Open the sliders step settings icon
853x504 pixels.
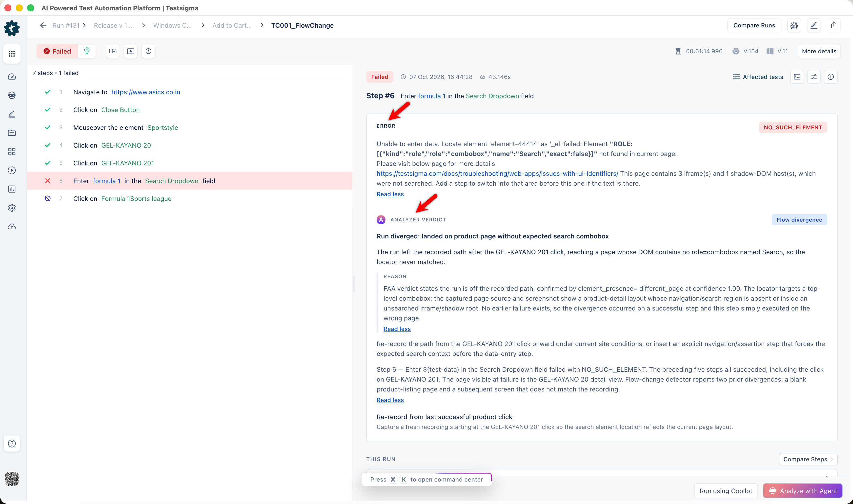[814, 77]
